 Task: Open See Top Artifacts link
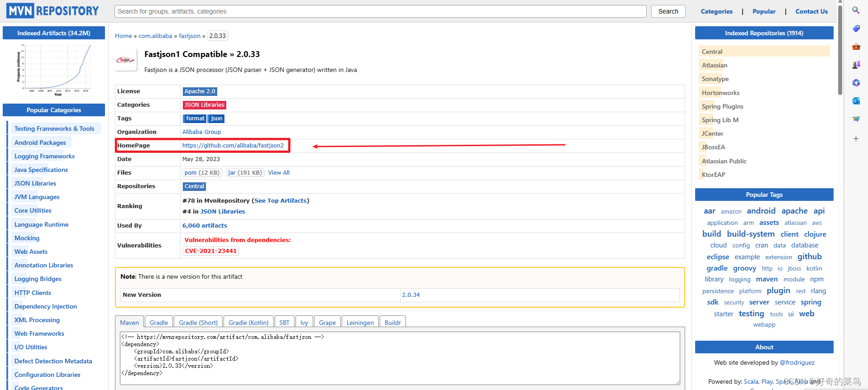point(281,201)
